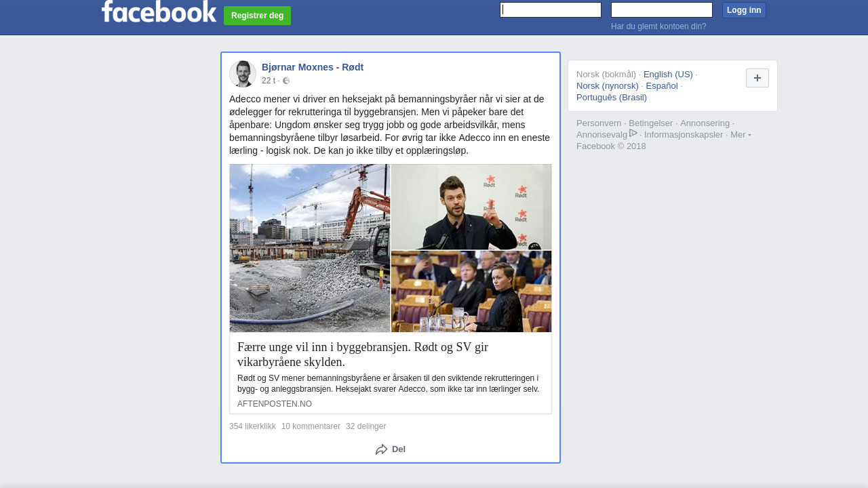Click Registrer deg button
868x488 pixels.
pyautogui.click(x=257, y=16)
